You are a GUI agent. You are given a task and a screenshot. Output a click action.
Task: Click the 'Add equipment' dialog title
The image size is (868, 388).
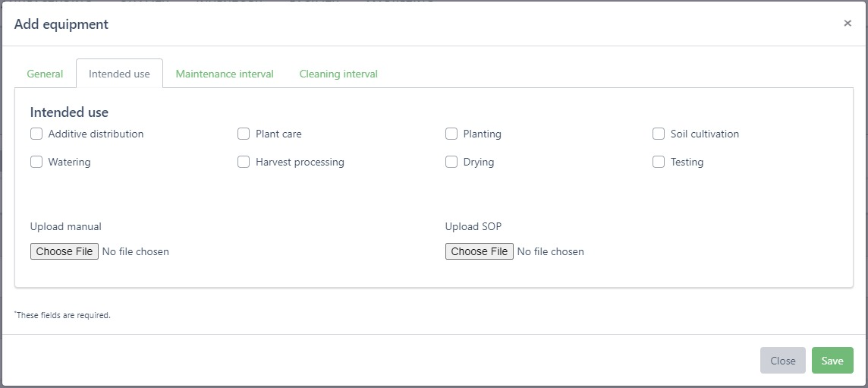(61, 24)
